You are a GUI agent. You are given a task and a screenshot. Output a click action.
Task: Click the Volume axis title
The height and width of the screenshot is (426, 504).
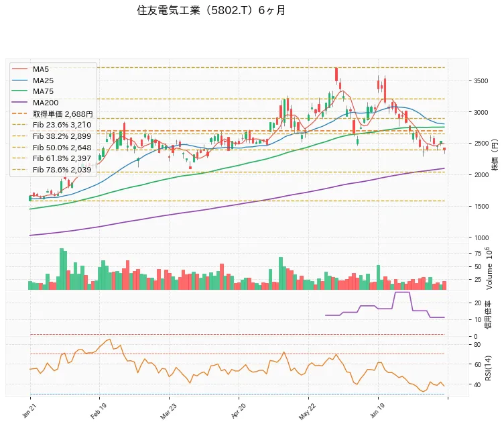pyautogui.click(x=489, y=268)
